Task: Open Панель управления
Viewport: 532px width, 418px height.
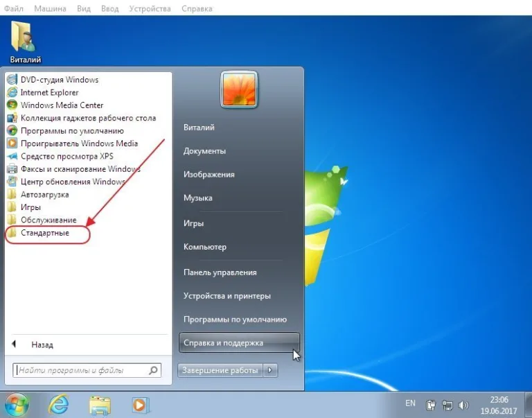Action: tap(220, 272)
